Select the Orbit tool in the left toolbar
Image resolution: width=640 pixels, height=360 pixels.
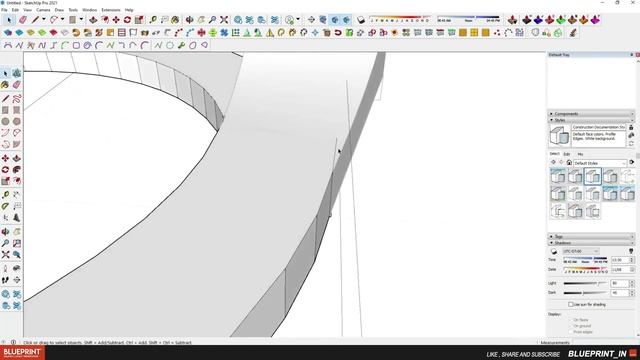point(5,231)
